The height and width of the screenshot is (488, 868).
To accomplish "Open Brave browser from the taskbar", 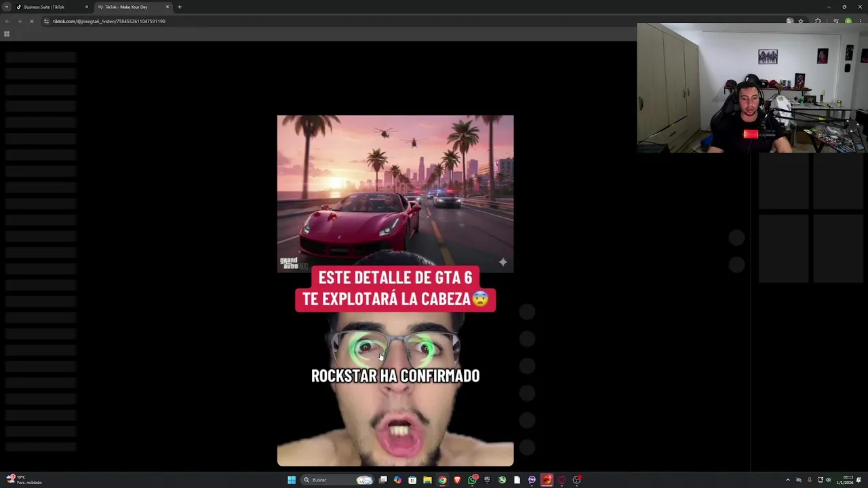I will (x=457, y=480).
